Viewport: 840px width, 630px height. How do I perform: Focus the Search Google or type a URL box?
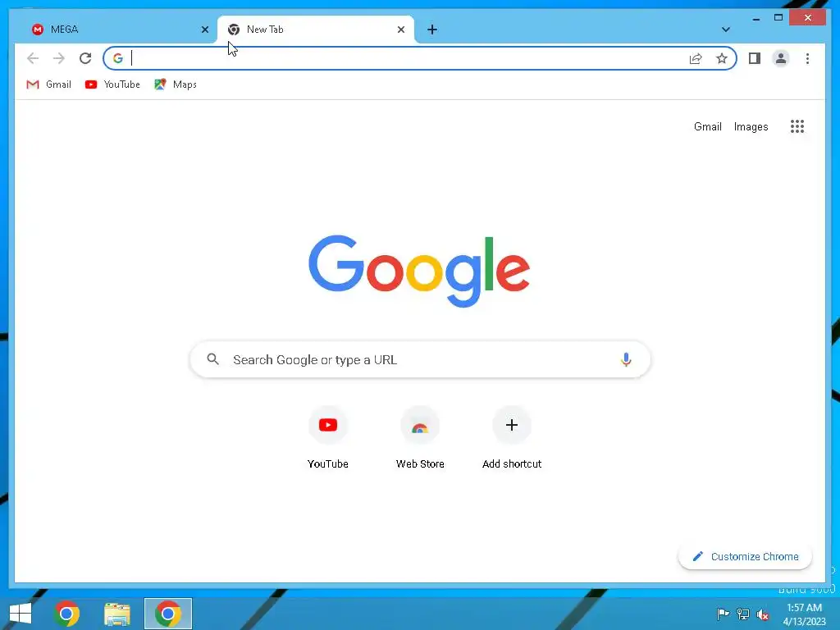[x=420, y=359]
